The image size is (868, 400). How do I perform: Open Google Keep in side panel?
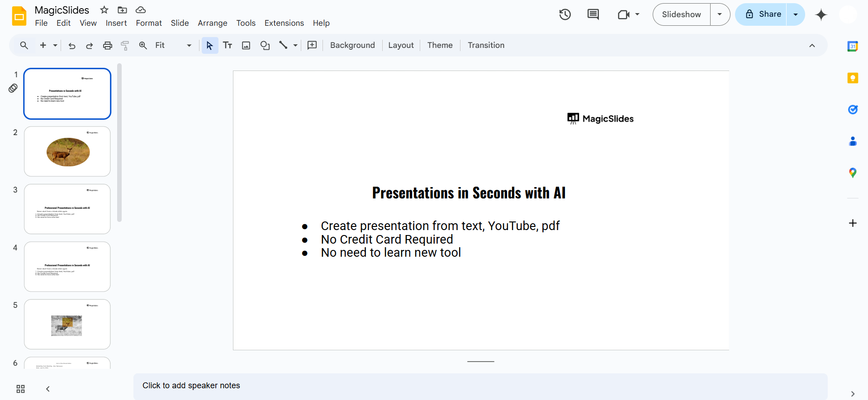click(x=853, y=78)
